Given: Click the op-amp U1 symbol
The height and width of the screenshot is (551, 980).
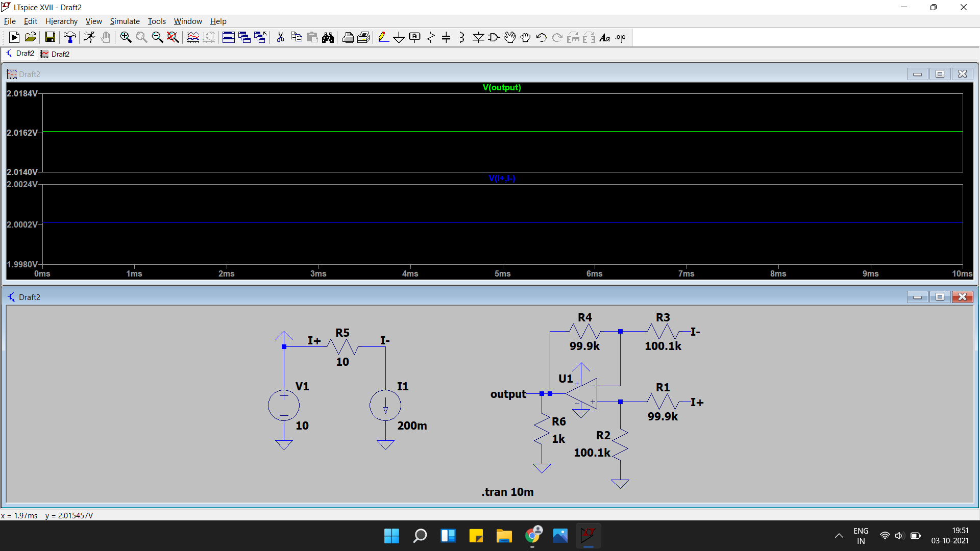Looking at the screenshot, I should 581,393.
